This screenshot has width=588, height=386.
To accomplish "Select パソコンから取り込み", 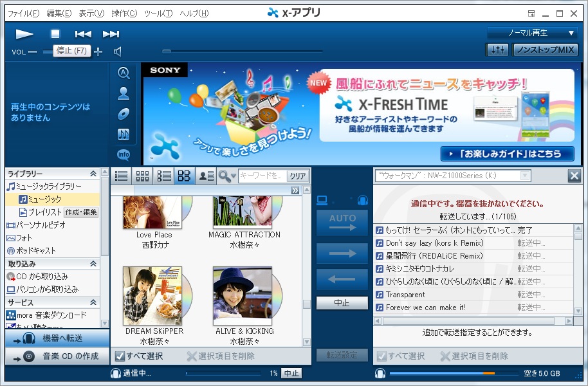I will [x=42, y=289].
